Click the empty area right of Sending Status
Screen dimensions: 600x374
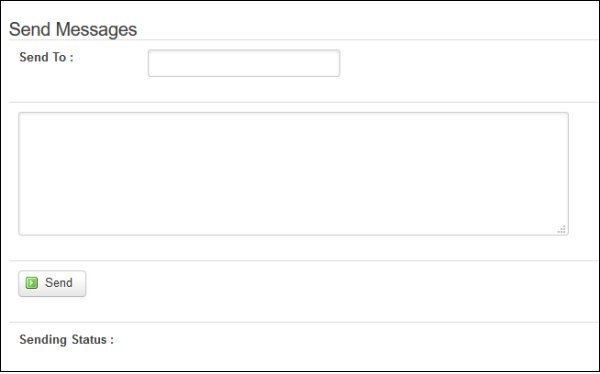pos(344,340)
